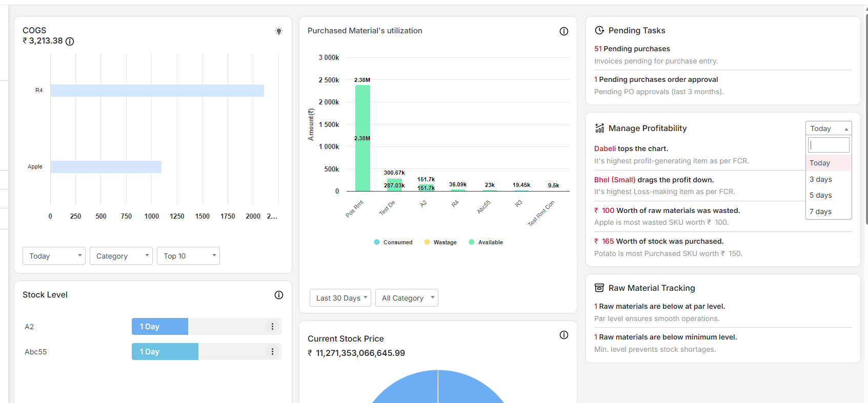The image size is (868, 403).
Task: Open Pending purchases order approval link
Action: (x=656, y=79)
